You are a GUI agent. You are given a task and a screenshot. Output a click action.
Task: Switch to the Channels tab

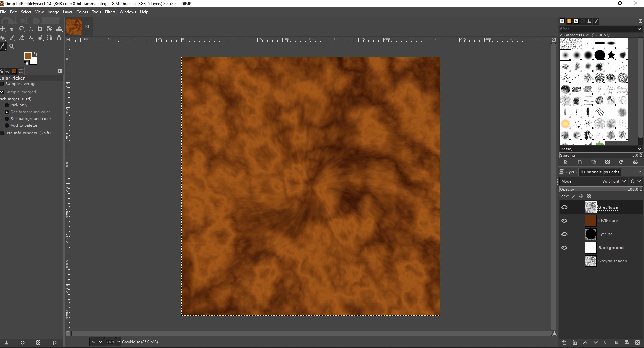(x=590, y=172)
